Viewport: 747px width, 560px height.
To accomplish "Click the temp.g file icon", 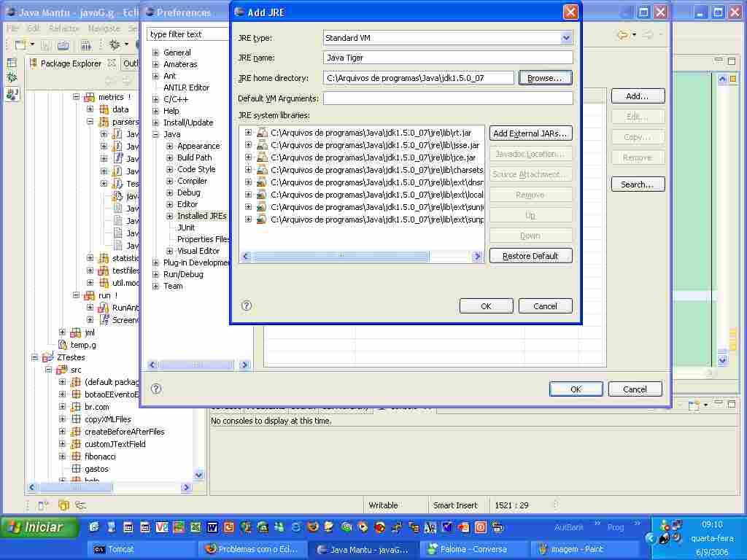I will tap(63, 345).
